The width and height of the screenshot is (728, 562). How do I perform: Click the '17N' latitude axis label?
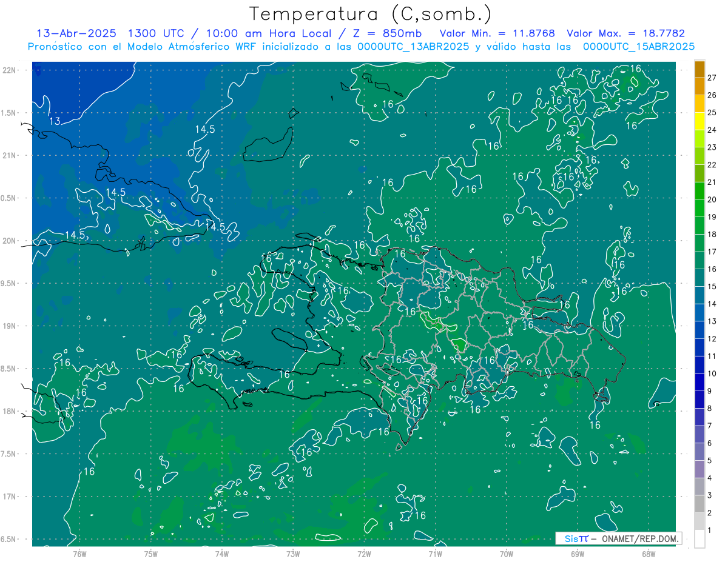9,497
